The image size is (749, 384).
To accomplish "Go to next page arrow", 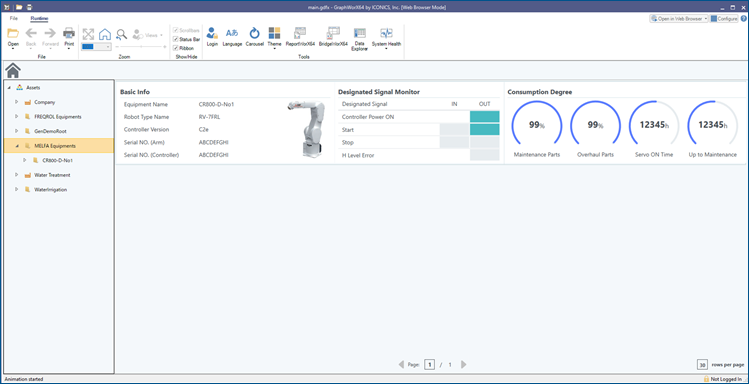I will pyautogui.click(x=463, y=364).
